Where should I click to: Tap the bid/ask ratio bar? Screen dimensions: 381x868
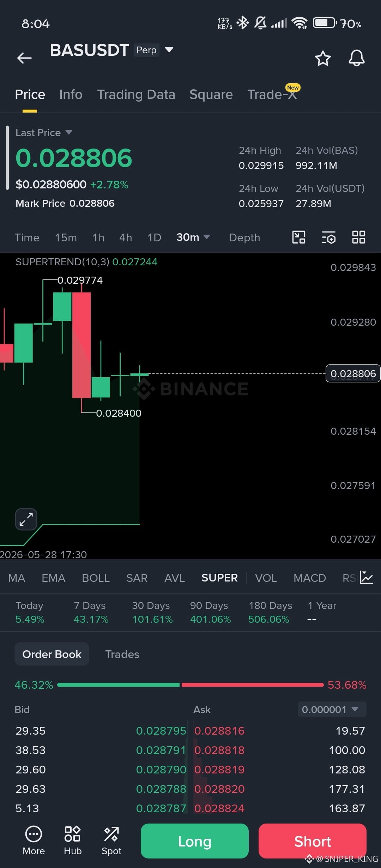[x=190, y=685]
